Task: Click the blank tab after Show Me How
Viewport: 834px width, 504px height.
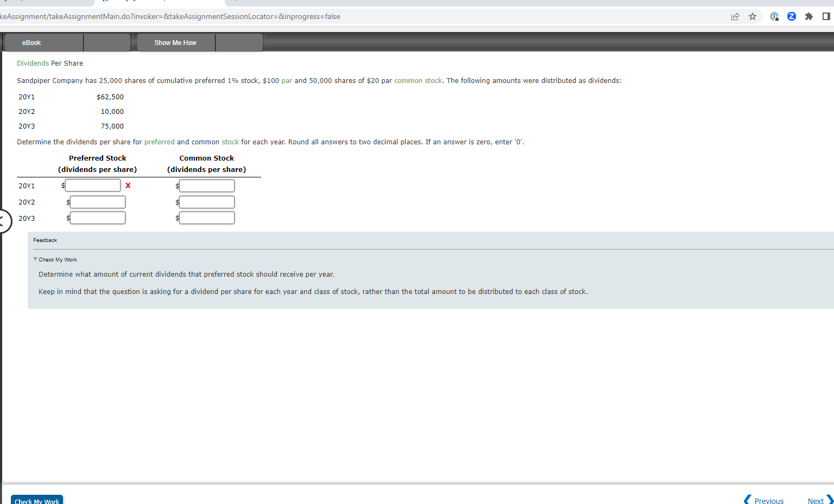Action: tap(239, 42)
